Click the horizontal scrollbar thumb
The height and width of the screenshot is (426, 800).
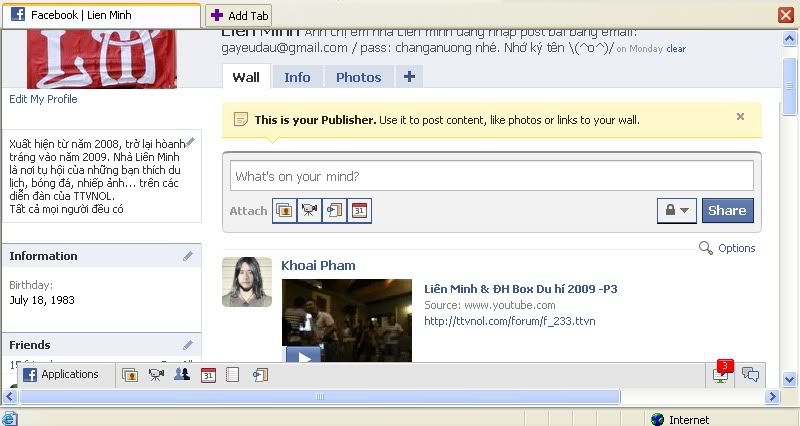(320, 396)
